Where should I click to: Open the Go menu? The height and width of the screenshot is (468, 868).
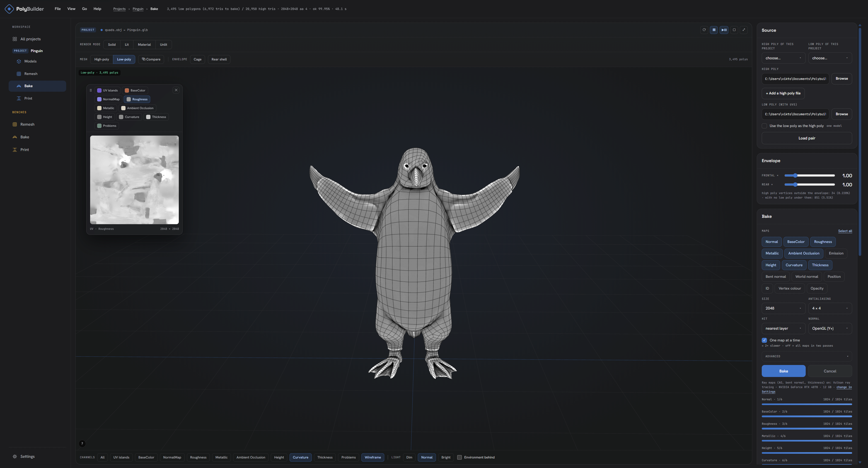84,9
